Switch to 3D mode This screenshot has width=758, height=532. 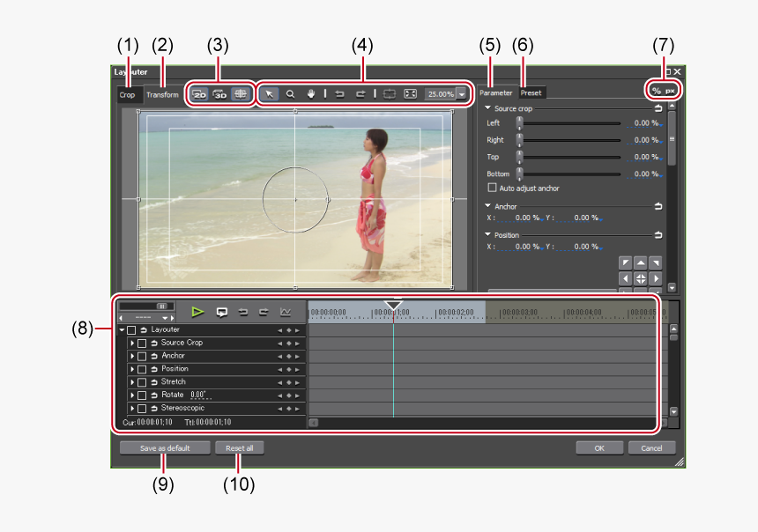pos(220,93)
